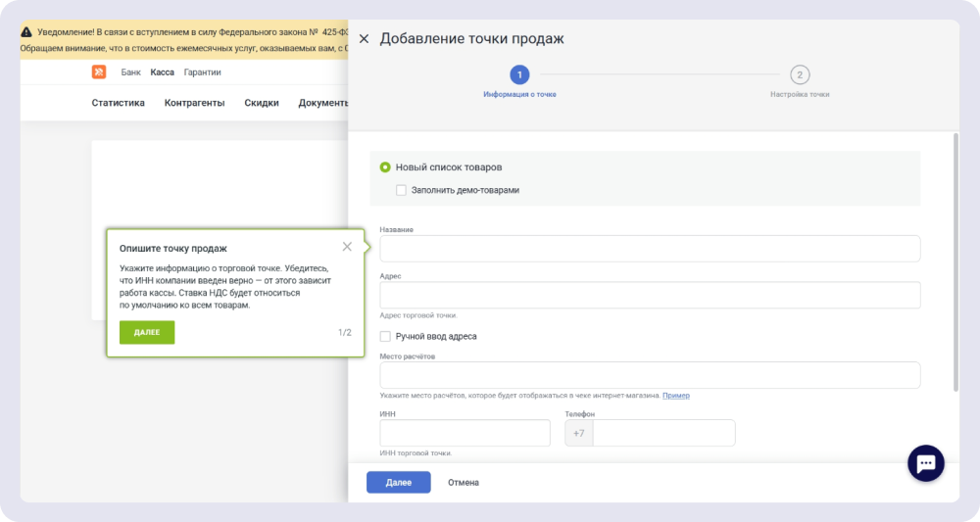Click the '+7' phone prefix

tap(579, 433)
